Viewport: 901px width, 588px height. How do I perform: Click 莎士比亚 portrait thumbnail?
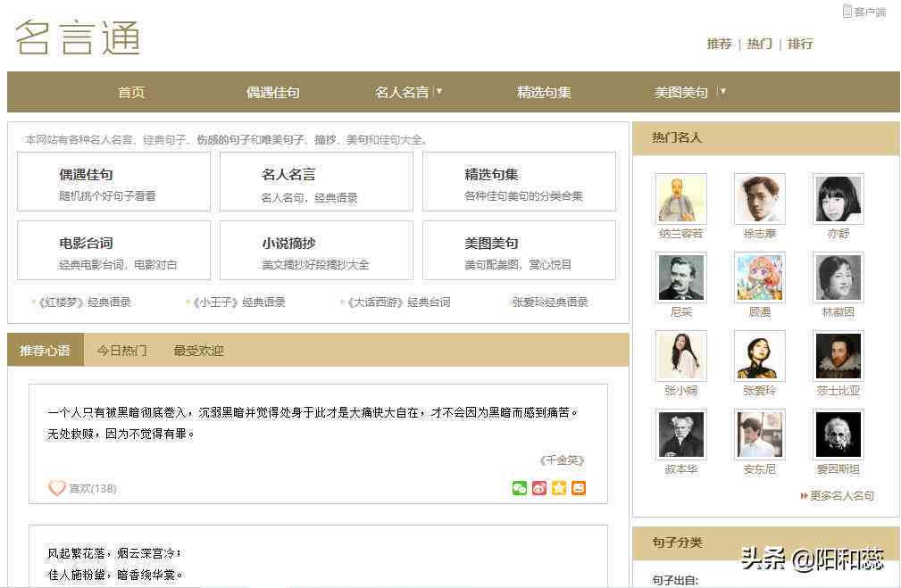838,355
